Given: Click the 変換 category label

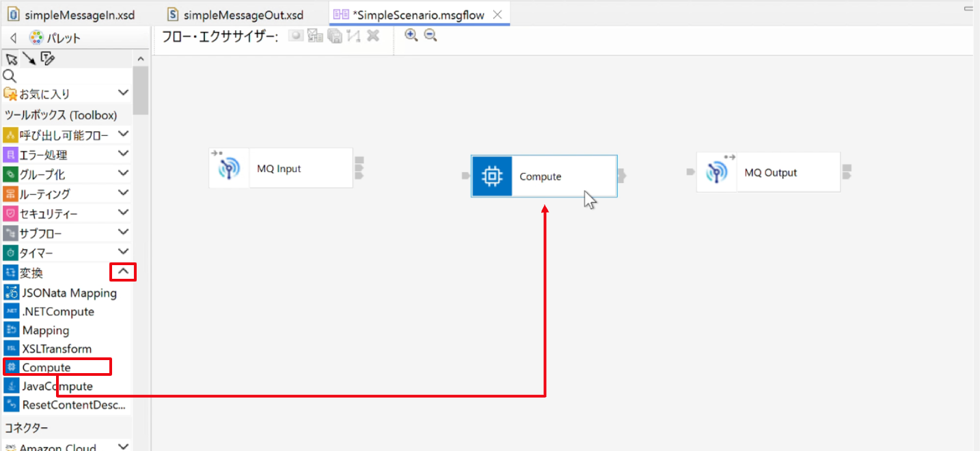Looking at the screenshot, I should 31,273.
